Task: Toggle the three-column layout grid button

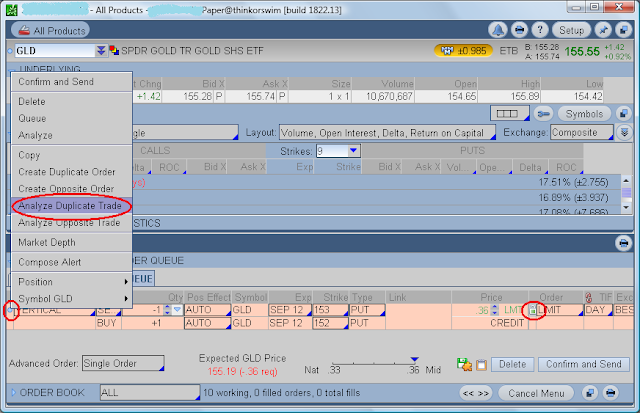Action: (509, 113)
